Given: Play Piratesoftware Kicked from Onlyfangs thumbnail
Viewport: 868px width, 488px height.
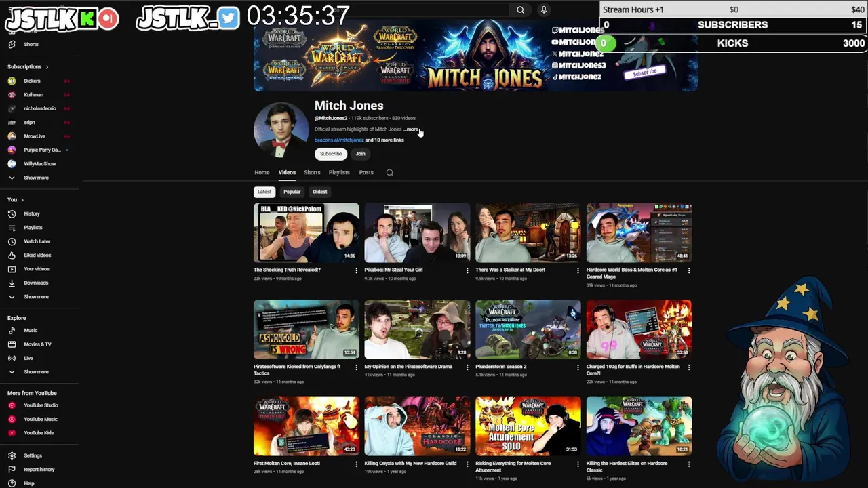Looking at the screenshot, I should point(307,329).
